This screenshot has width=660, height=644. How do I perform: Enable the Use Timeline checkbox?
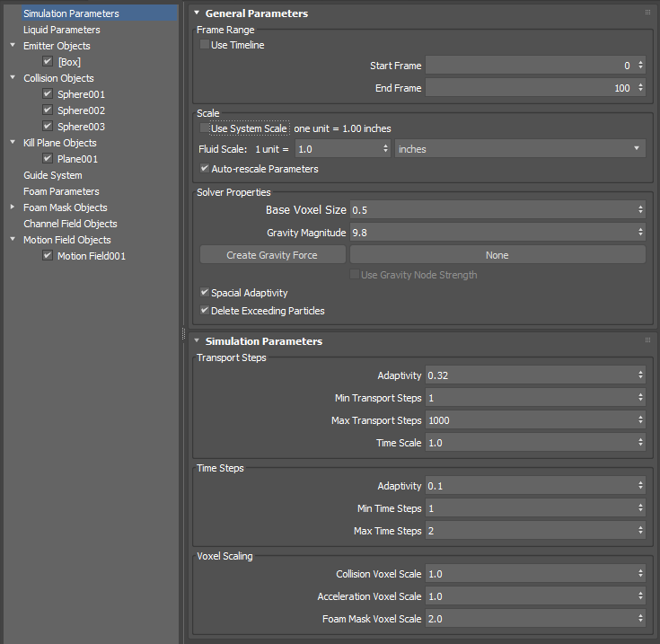pyautogui.click(x=205, y=45)
